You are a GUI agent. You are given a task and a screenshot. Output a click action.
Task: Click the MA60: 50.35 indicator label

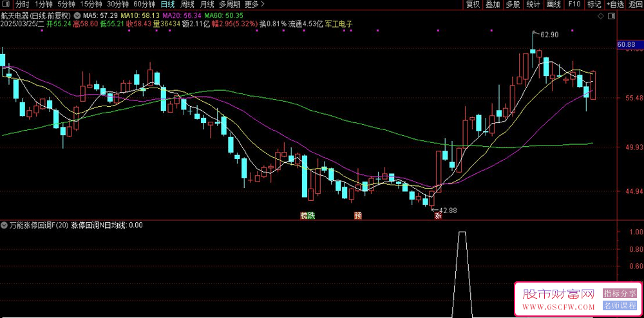pos(224,15)
